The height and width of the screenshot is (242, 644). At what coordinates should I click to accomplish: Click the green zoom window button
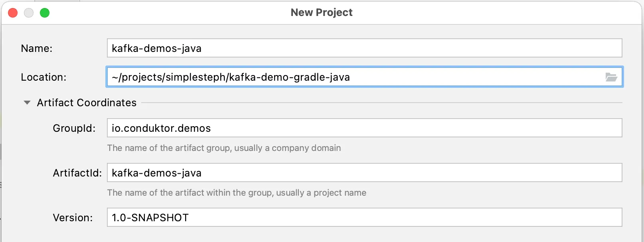[45, 13]
